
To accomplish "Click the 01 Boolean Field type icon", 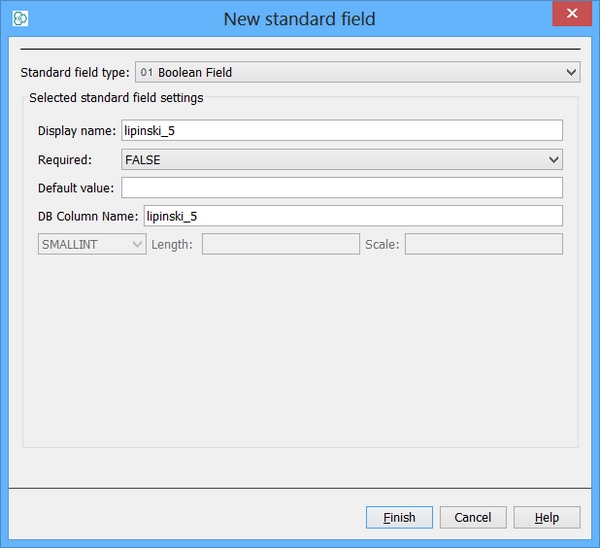I will 147,72.
